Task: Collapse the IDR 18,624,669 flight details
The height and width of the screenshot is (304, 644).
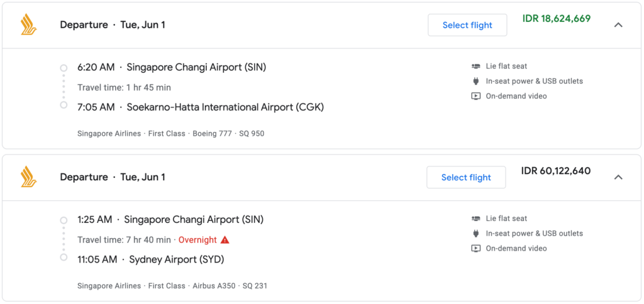Action: click(x=618, y=25)
